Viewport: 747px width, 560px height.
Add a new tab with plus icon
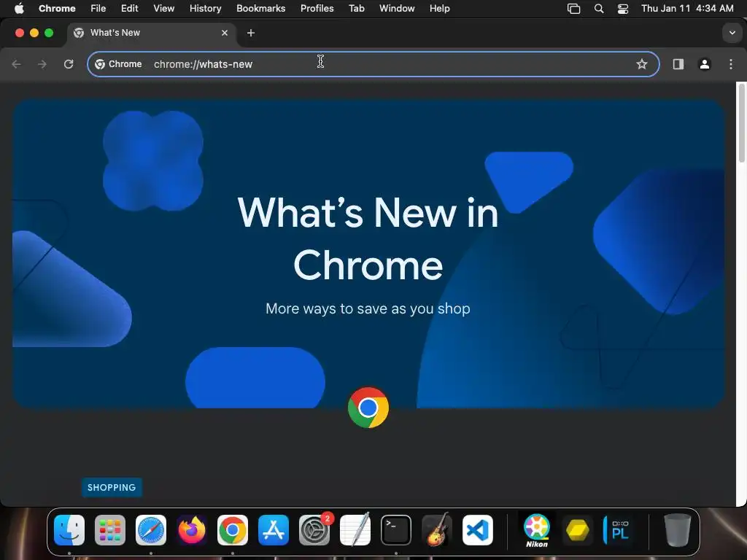251,33
